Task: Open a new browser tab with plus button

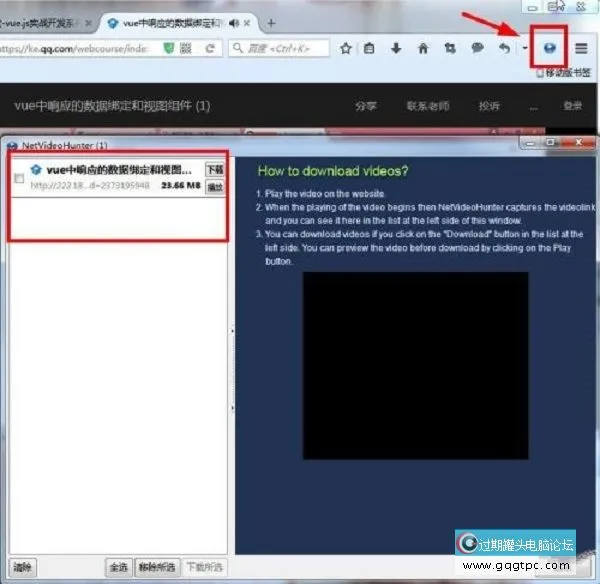Action: tap(270, 22)
